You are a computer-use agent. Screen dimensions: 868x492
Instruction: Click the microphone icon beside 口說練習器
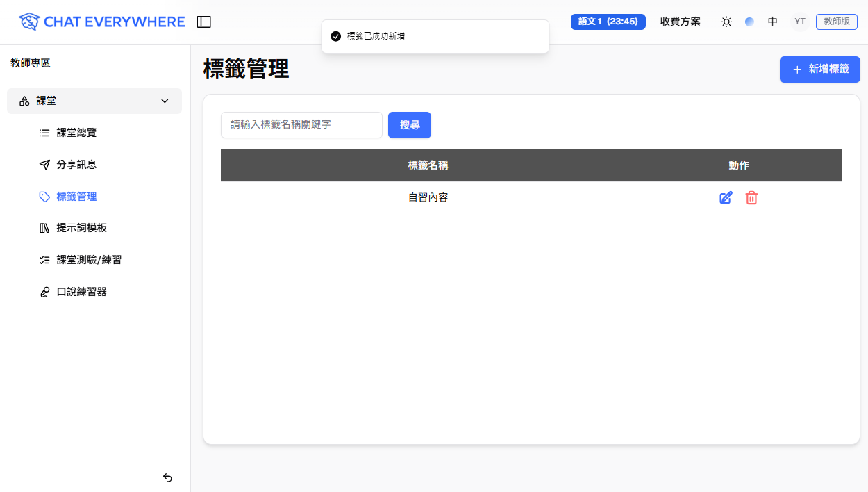(x=44, y=292)
